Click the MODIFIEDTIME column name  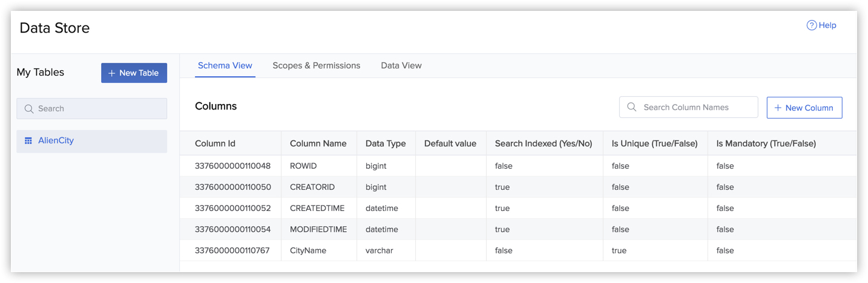pos(318,229)
